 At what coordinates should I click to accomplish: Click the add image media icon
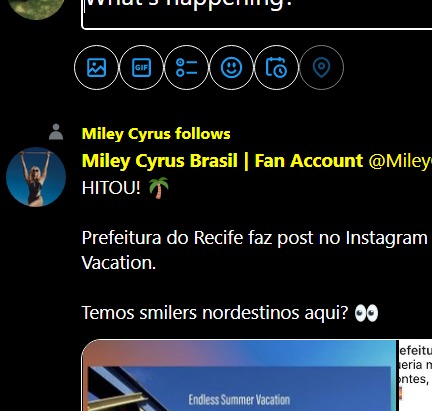click(96, 68)
